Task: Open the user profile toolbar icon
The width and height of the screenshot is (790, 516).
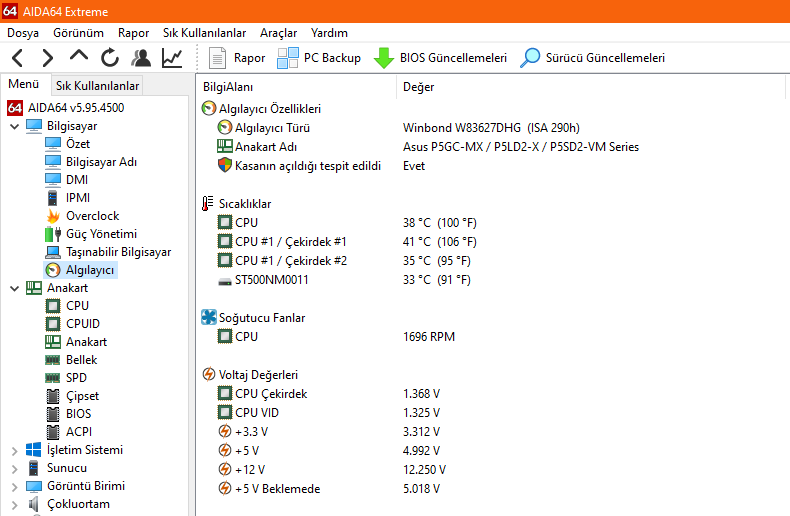Action: [141, 58]
